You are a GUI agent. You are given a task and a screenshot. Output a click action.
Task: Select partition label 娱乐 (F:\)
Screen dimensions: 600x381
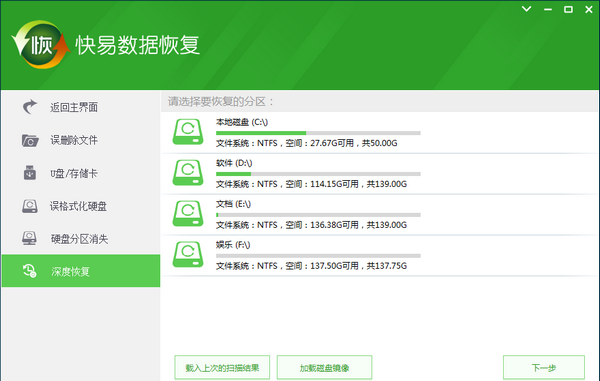pos(233,244)
